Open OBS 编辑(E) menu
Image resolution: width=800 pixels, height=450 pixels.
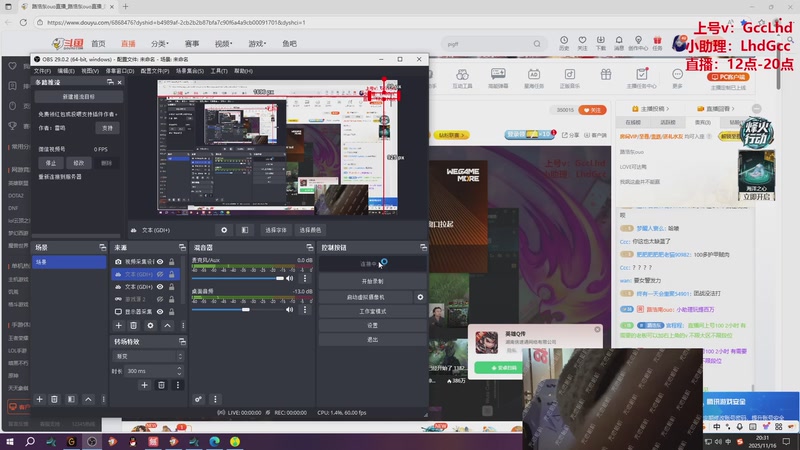tap(66, 71)
